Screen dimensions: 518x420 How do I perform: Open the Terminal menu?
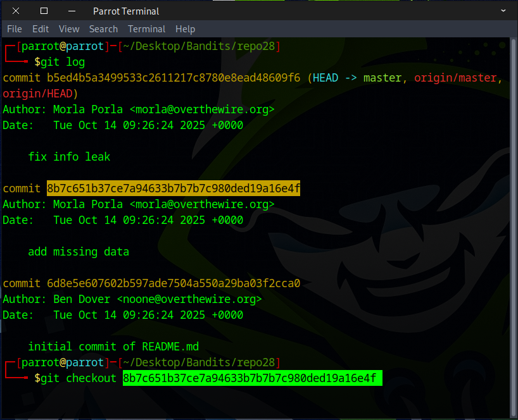pos(146,29)
